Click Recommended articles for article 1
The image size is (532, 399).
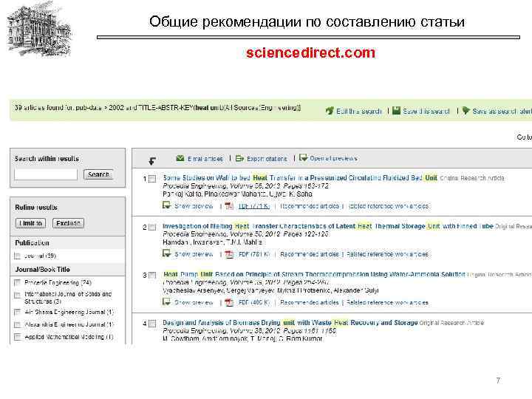point(310,206)
